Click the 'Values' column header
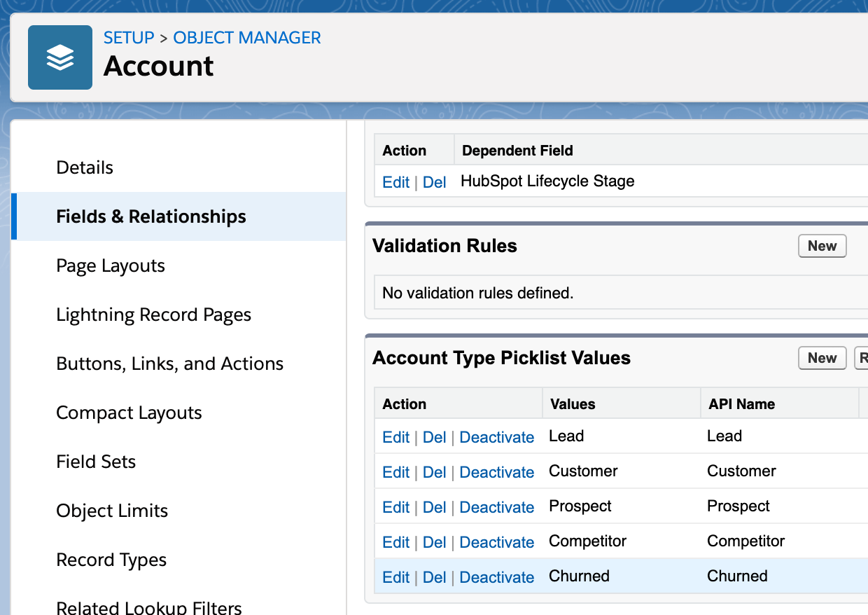The image size is (868, 615). pyautogui.click(x=573, y=404)
